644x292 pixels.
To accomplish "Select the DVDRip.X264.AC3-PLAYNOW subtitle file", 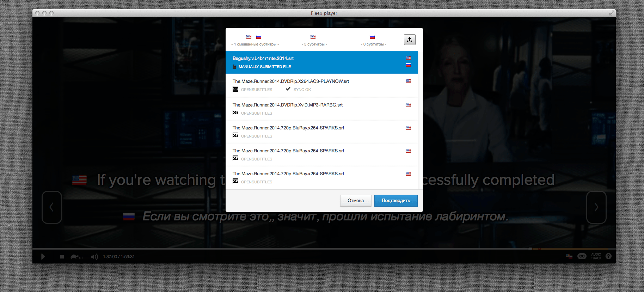I will [x=321, y=85].
